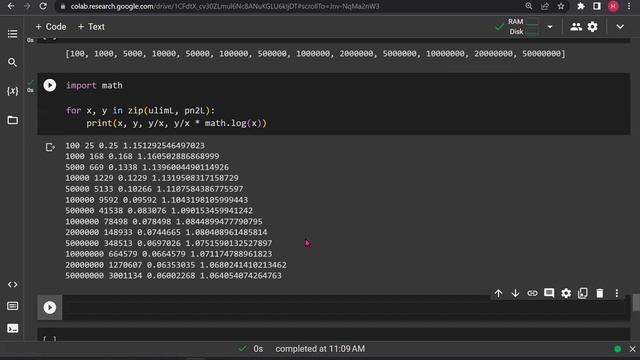Screen dimensions: 640x360
Task: Clear the cell output icon
Action: (x=50, y=147)
